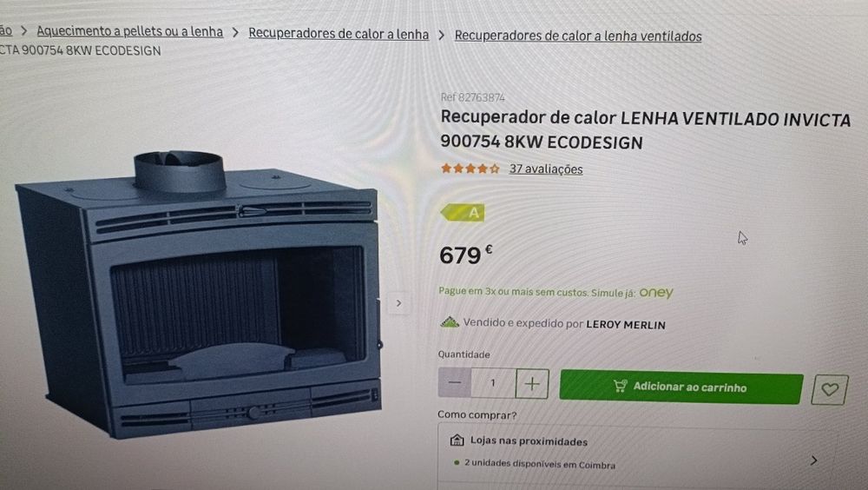Click the quantity input field showing 1
This screenshot has height=490, width=868.
point(493,383)
